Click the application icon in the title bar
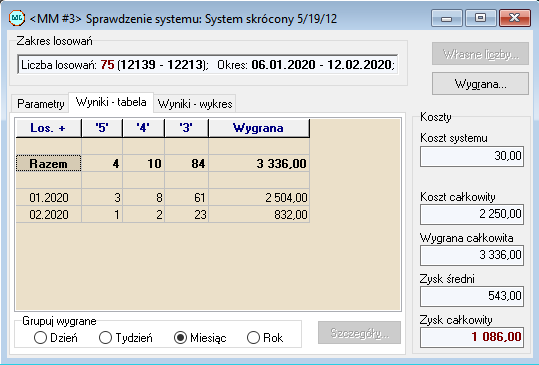Image resolution: width=539 pixels, height=365 pixels. 17,18
